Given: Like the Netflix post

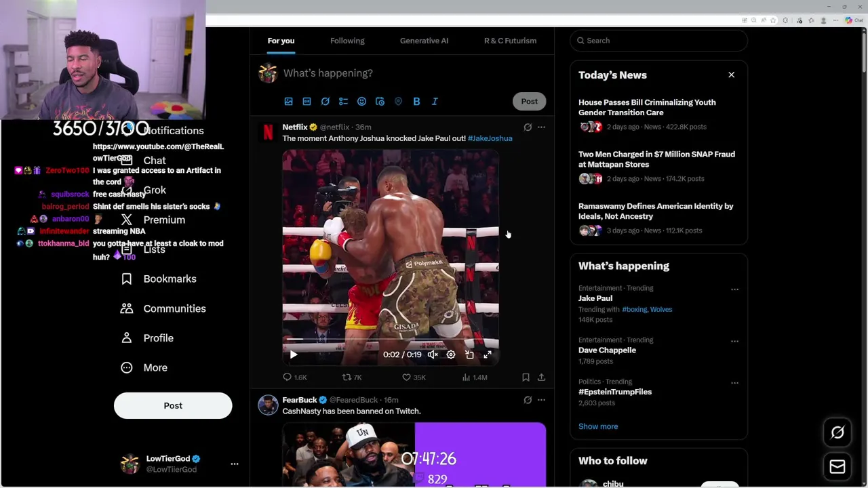Looking at the screenshot, I should pyautogui.click(x=414, y=377).
